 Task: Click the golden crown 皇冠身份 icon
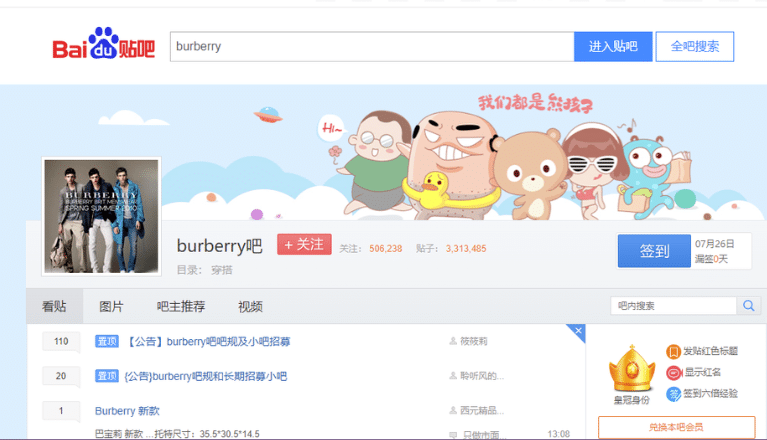(x=632, y=370)
